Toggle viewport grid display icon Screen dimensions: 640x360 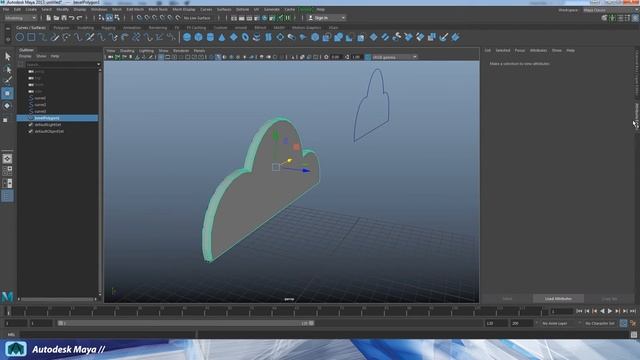[161, 57]
